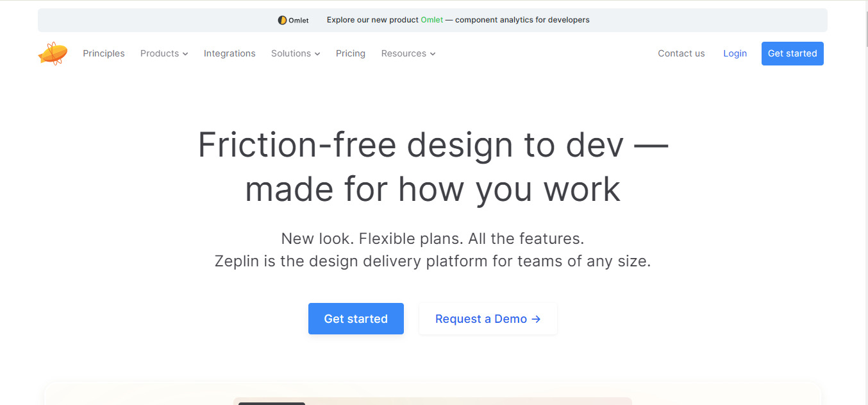
Task: Click 'Zeplin is the design delivery platform' text
Action: click(433, 261)
